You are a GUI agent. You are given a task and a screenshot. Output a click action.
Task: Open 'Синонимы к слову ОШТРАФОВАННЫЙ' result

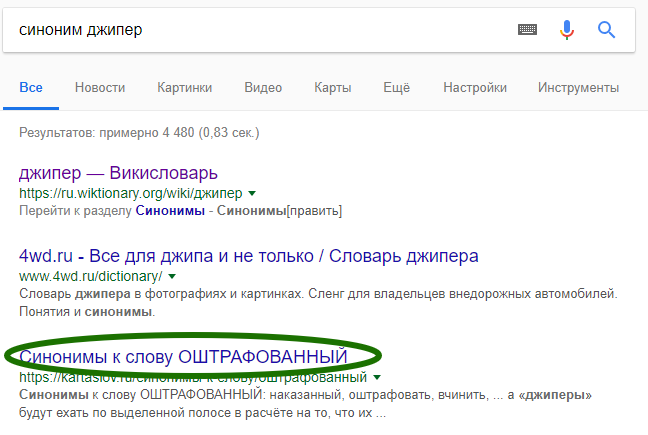click(x=183, y=357)
